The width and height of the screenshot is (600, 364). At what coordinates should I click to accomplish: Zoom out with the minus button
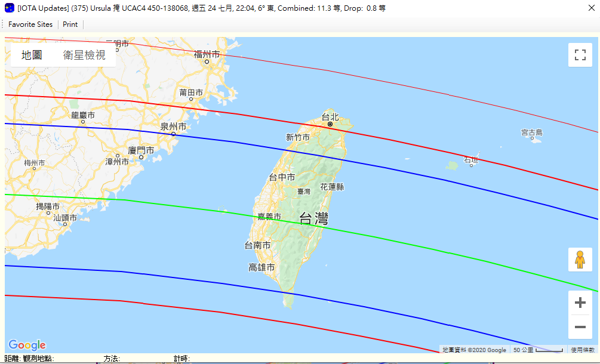point(580,327)
